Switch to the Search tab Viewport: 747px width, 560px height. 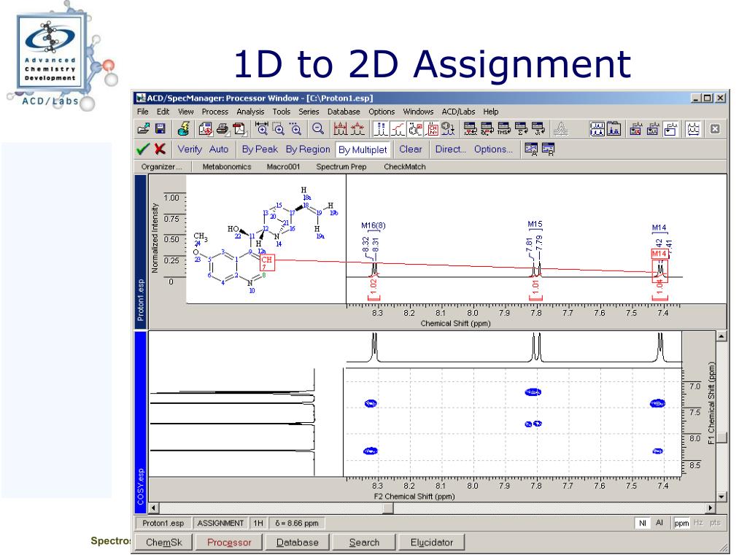(x=364, y=542)
